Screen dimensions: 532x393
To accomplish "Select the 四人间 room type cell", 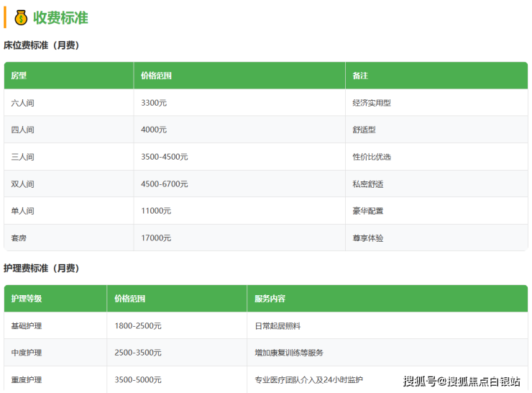I will point(23,130).
